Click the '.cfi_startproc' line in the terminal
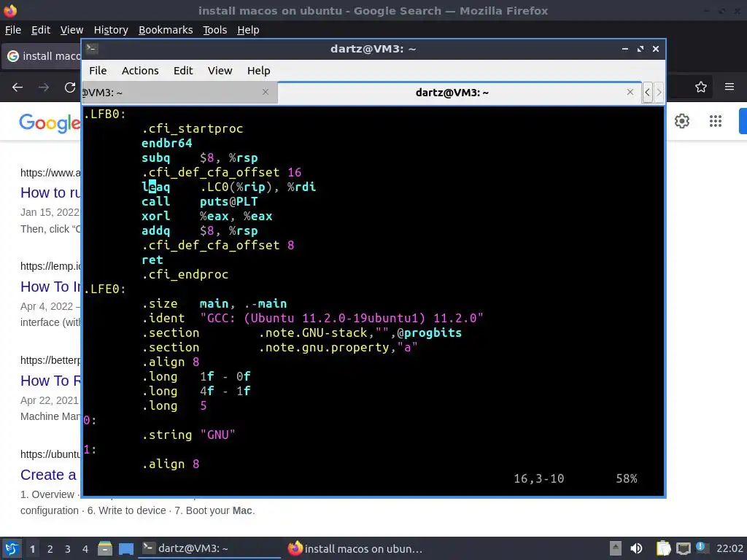The width and height of the screenshot is (747, 560). (192, 128)
